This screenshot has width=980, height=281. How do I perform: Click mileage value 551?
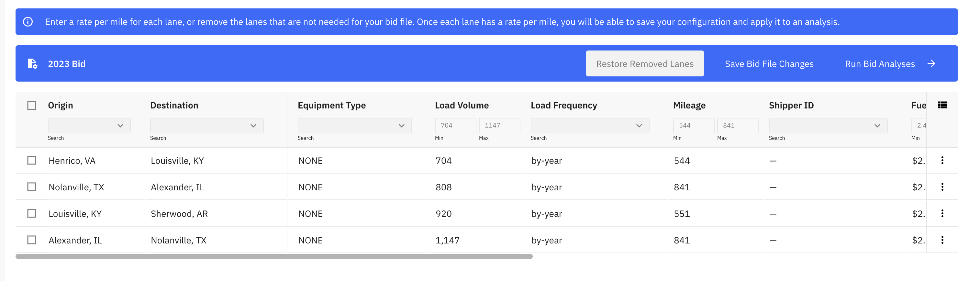(682, 214)
